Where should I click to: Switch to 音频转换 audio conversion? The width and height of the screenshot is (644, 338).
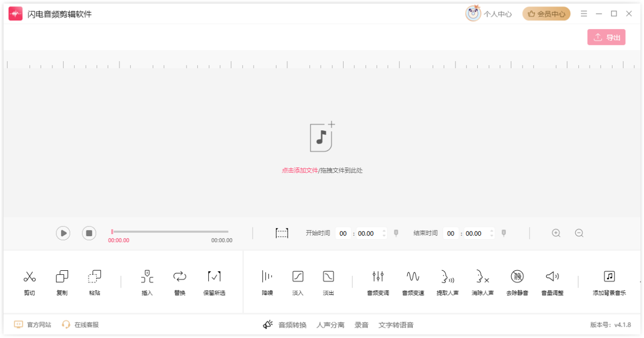point(292,325)
